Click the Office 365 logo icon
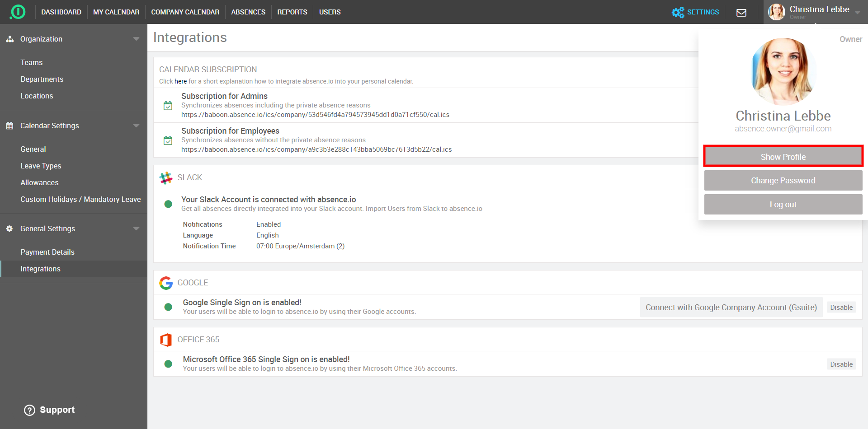Screen dimensions: 868x429 click(166, 340)
